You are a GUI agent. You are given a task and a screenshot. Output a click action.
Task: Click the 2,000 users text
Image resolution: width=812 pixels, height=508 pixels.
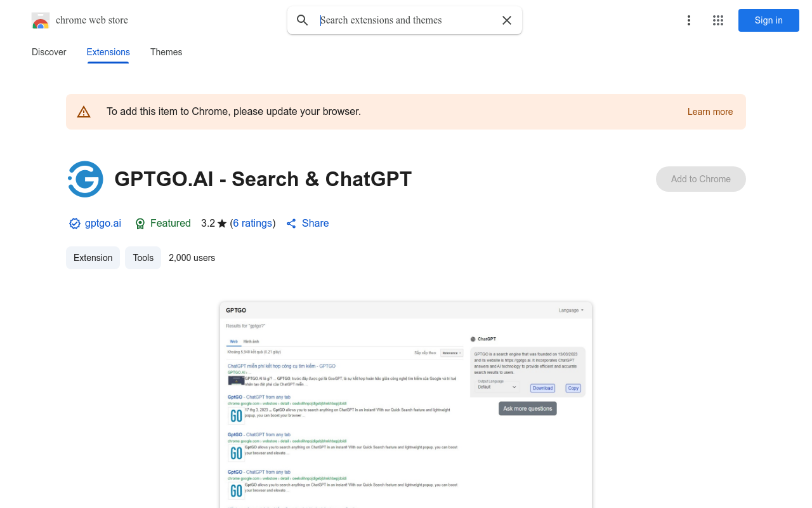click(x=192, y=258)
